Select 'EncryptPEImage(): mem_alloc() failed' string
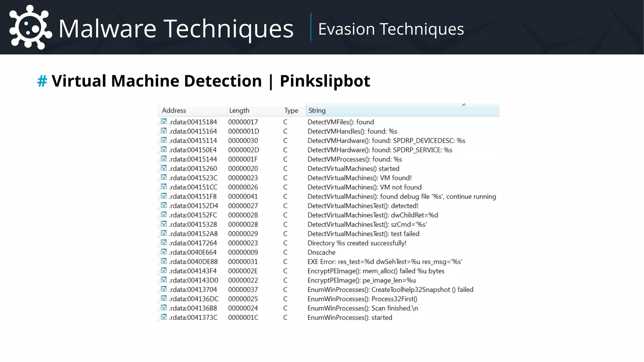644x362 pixels. pos(376,271)
